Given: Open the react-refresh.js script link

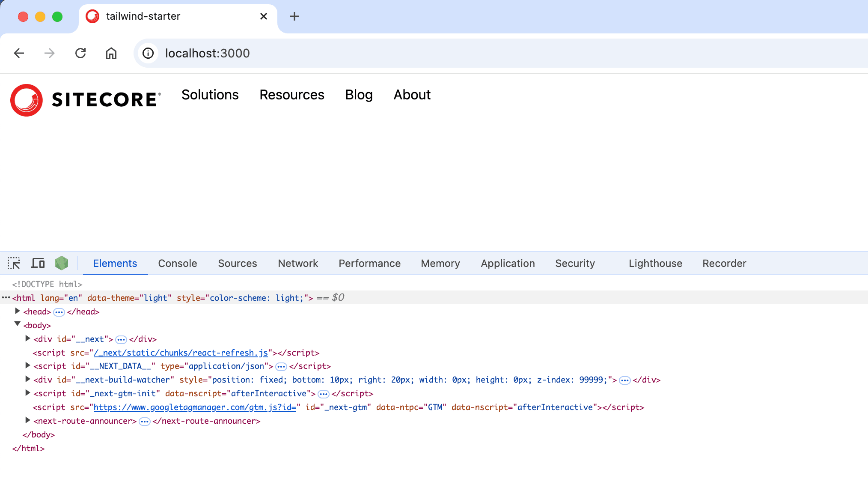Looking at the screenshot, I should tap(181, 353).
